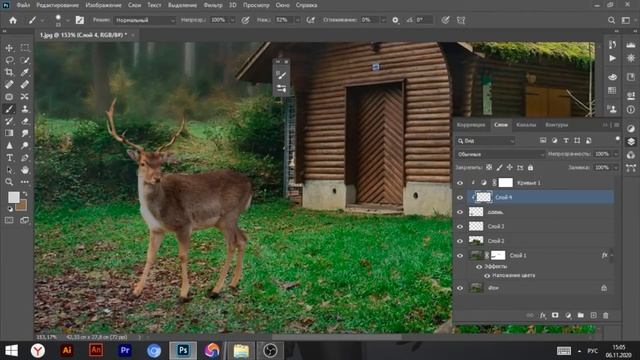The height and width of the screenshot is (360, 640).
Task: Select the Path Selection arrow tool
Action: pos(9,170)
